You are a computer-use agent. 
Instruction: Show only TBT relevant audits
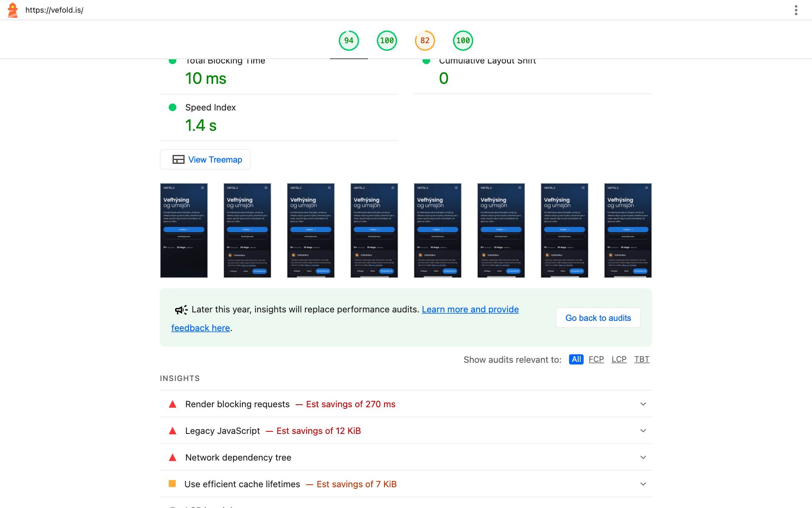[x=642, y=359]
